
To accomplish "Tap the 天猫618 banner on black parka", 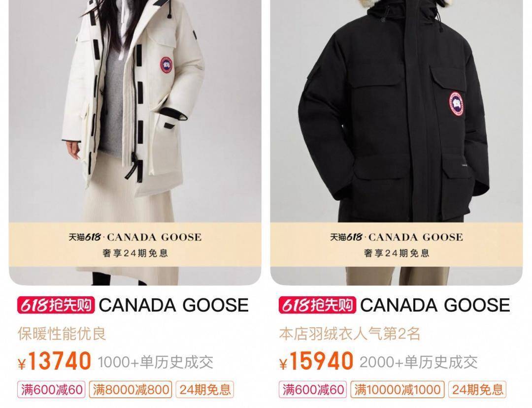I will point(396,245).
